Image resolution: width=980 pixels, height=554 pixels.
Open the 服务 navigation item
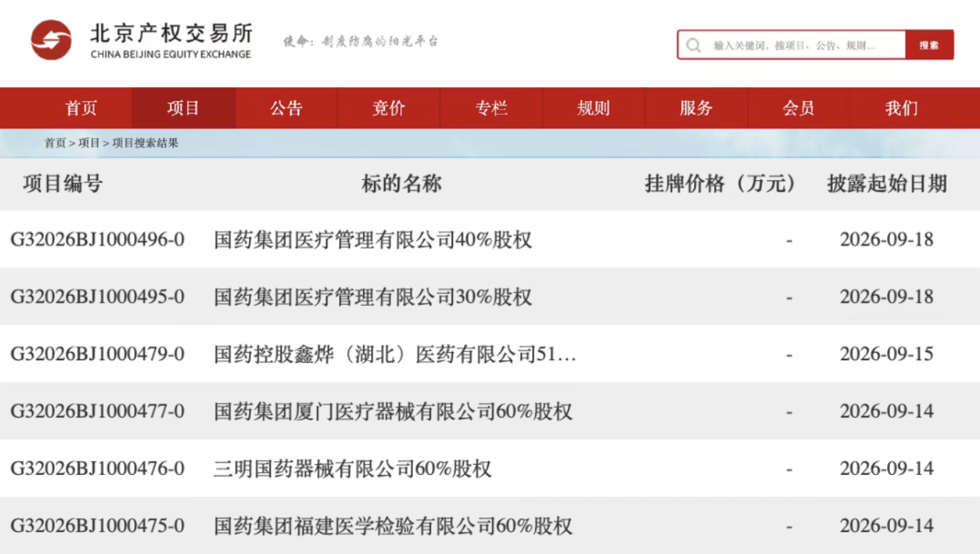click(696, 108)
